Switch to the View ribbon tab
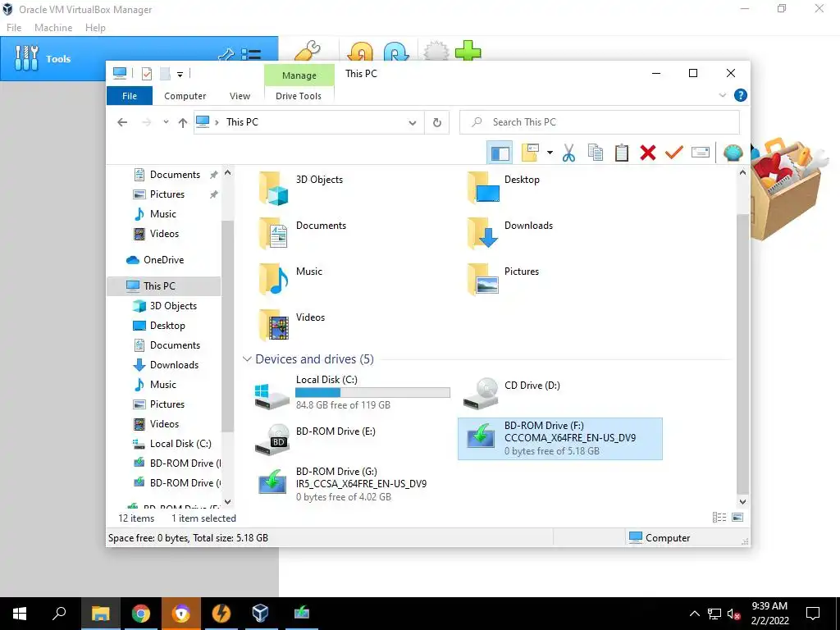The height and width of the screenshot is (630, 840). pyautogui.click(x=240, y=96)
